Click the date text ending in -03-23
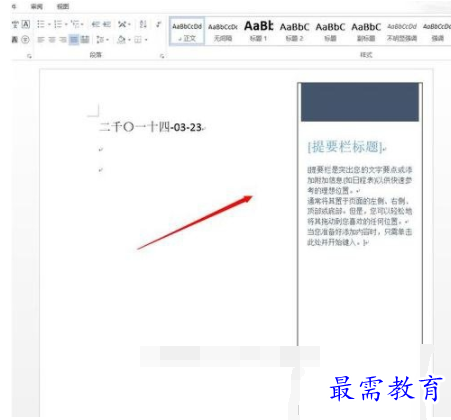 point(150,127)
